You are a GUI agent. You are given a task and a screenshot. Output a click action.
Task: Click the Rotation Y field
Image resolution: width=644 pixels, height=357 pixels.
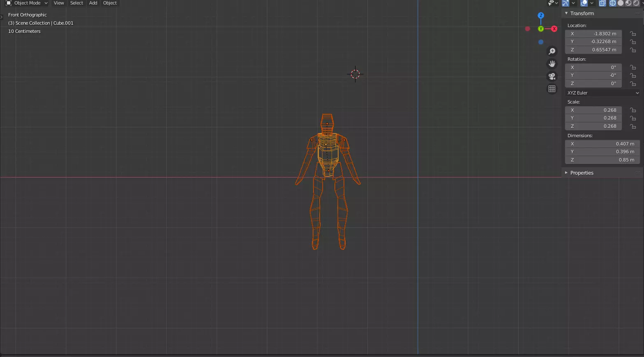593,75
